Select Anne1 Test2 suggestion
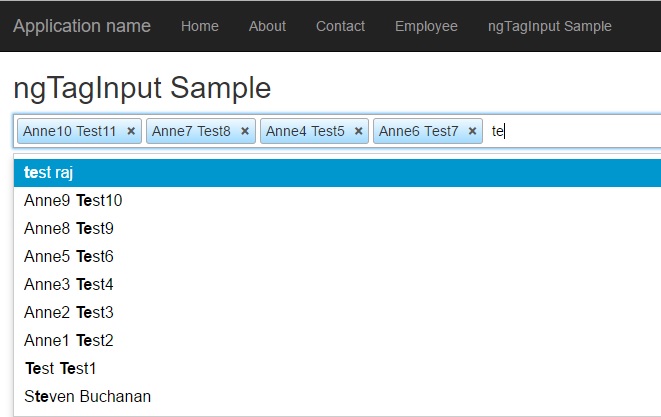 (69, 341)
